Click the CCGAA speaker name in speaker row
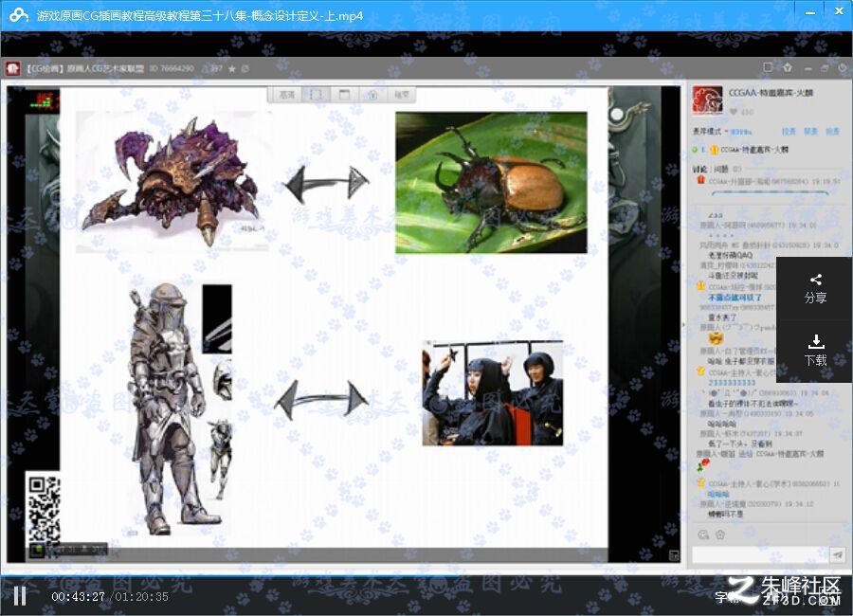The width and height of the screenshot is (853, 616). click(x=754, y=150)
